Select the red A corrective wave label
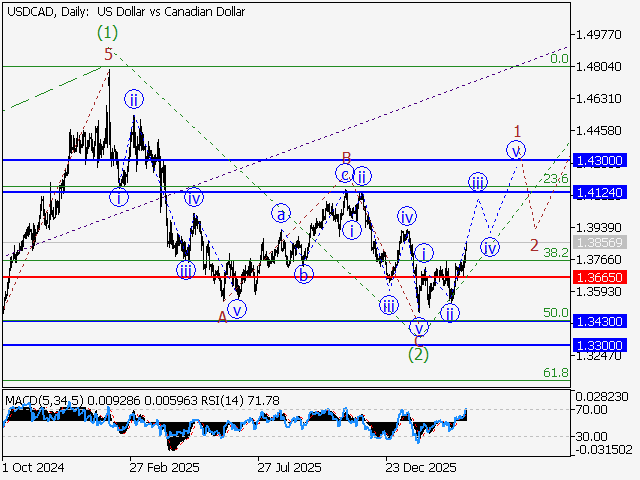Screen dimensions: 640x480 (223, 315)
